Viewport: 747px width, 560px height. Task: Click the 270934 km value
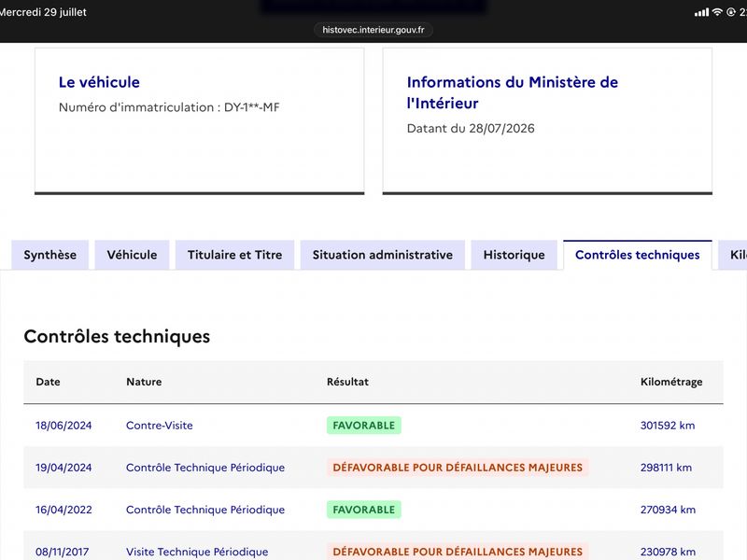point(668,510)
